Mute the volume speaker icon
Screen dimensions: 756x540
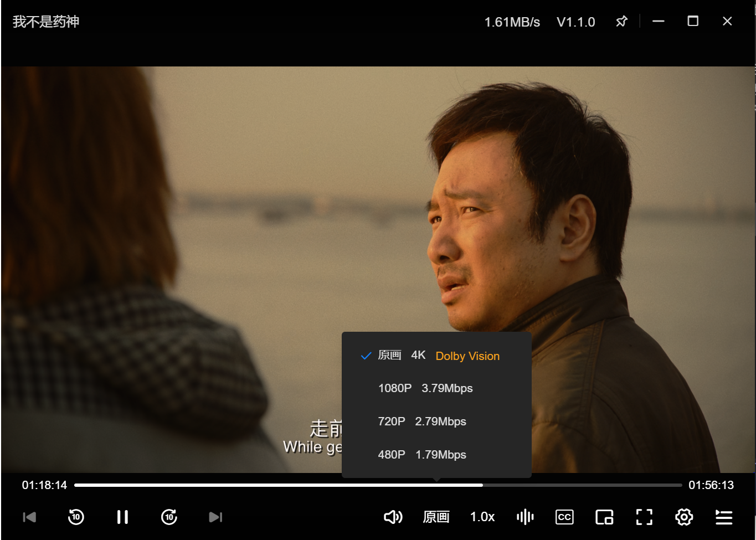coord(393,517)
